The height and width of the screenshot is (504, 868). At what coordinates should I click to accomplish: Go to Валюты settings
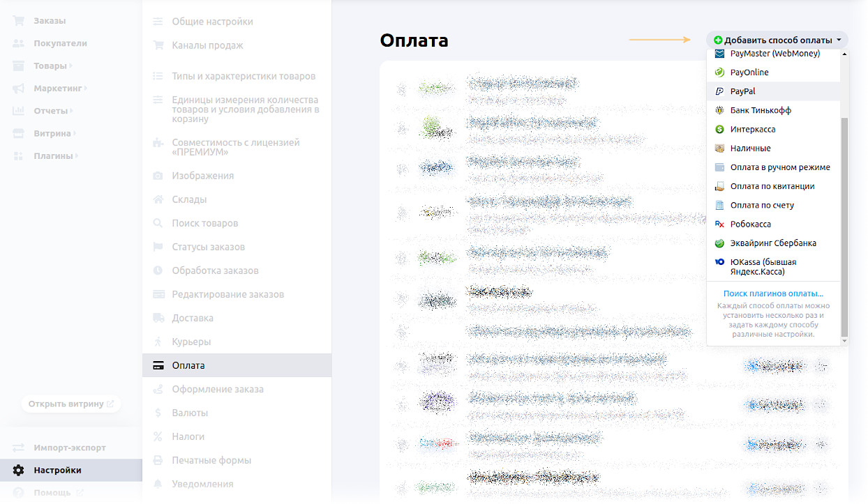190,413
